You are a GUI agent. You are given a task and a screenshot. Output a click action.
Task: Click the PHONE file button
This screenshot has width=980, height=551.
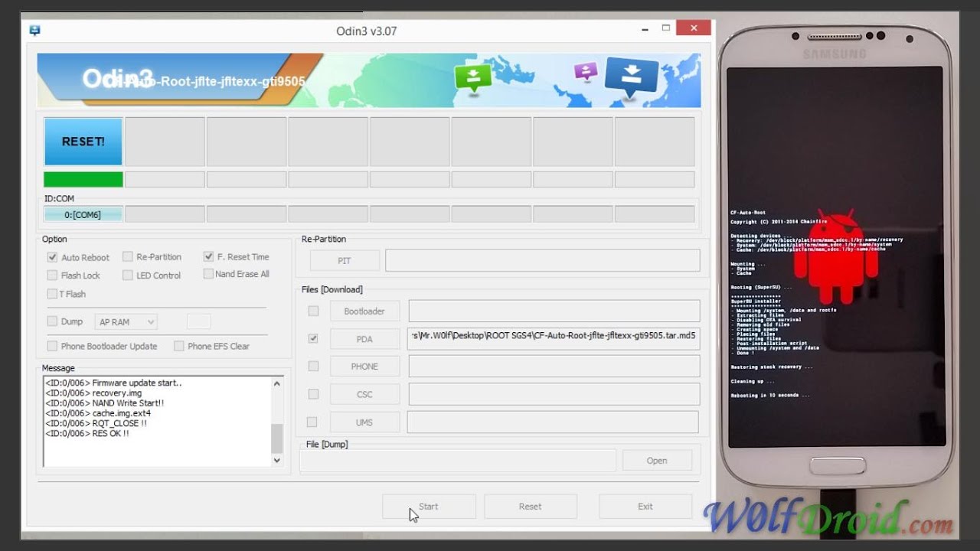364,367
